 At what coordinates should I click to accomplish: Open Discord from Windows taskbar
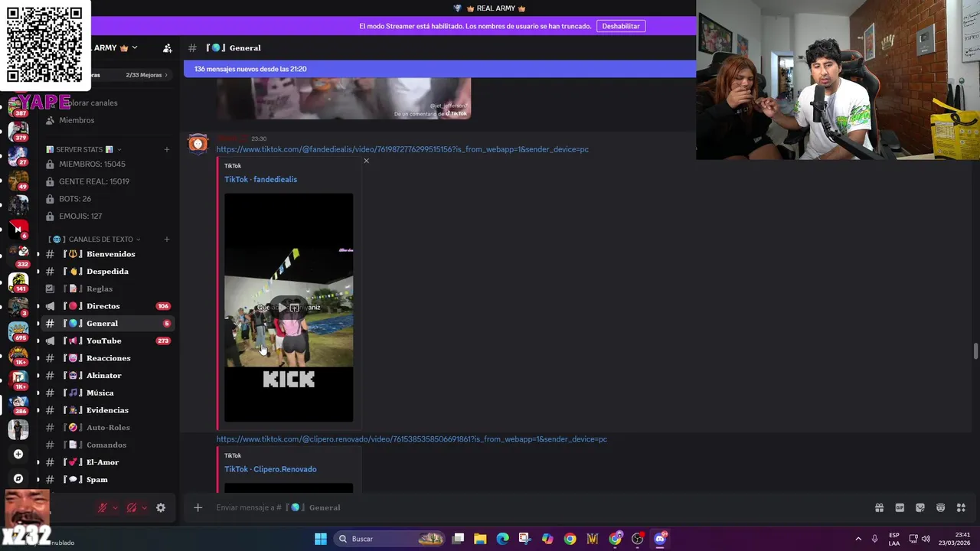[x=660, y=539]
